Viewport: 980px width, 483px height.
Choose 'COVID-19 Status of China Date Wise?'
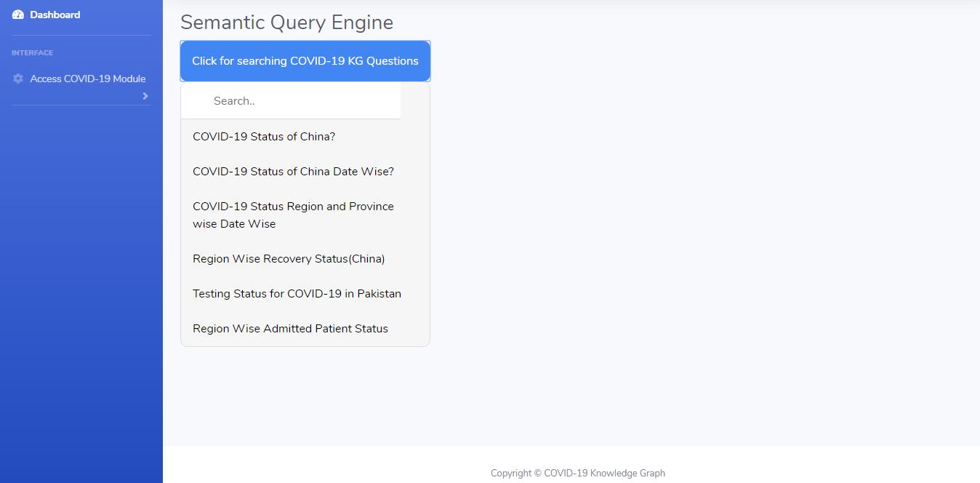293,172
